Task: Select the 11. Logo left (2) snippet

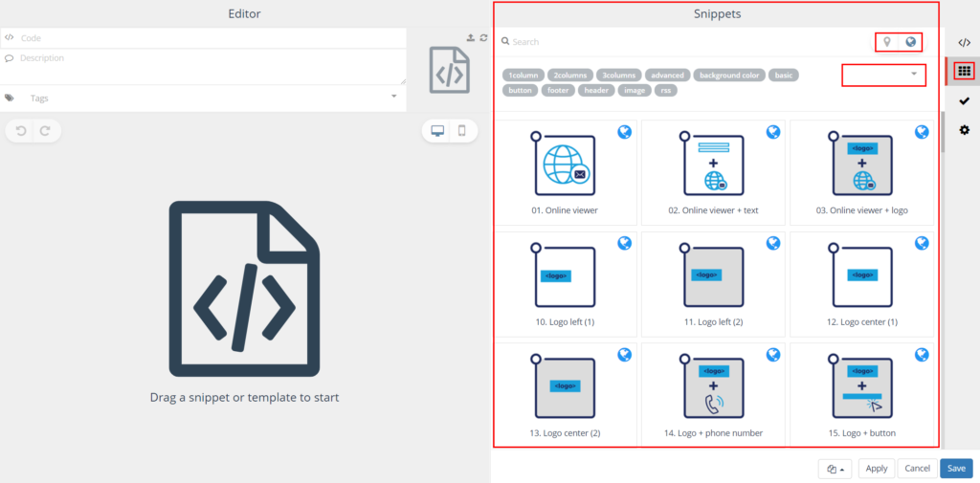Action: tap(713, 284)
